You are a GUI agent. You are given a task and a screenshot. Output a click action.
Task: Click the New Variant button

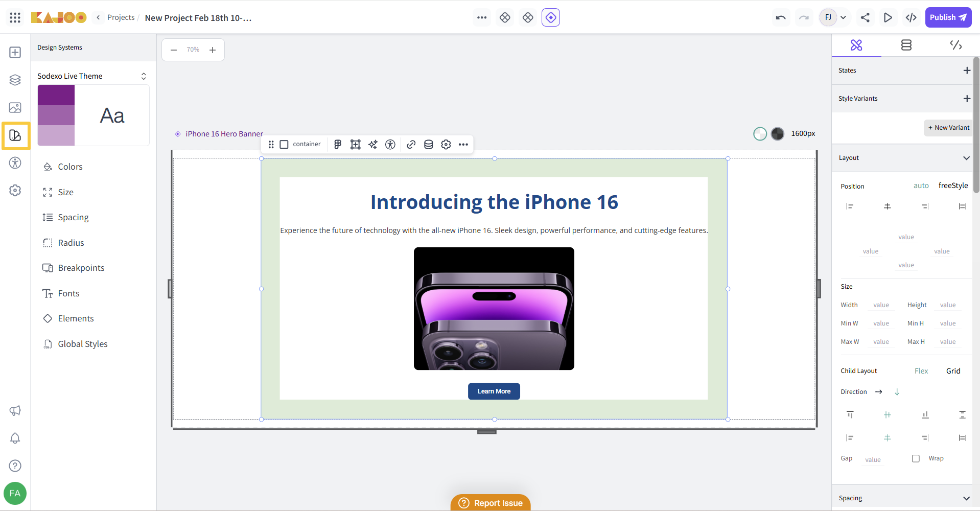[x=948, y=128]
